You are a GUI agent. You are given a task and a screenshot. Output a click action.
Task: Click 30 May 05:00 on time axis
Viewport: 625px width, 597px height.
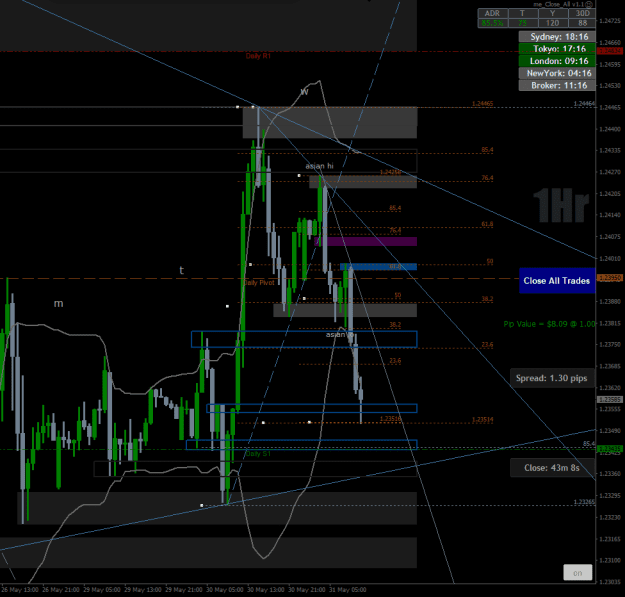pyautogui.click(x=225, y=590)
